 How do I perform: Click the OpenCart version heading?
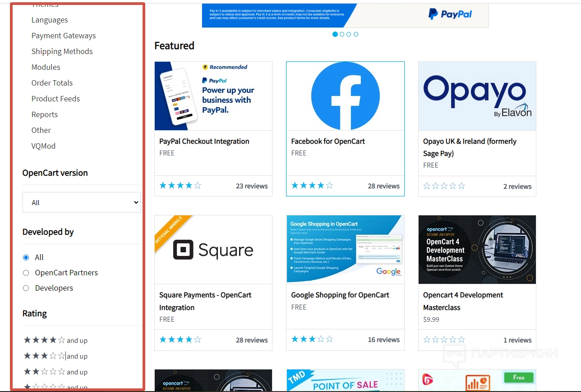point(55,173)
